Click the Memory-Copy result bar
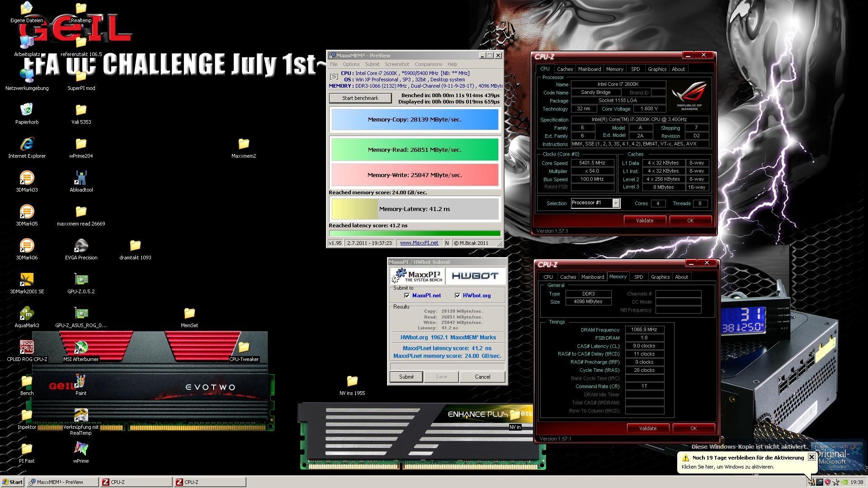The height and width of the screenshot is (488, 868). click(415, 120)
